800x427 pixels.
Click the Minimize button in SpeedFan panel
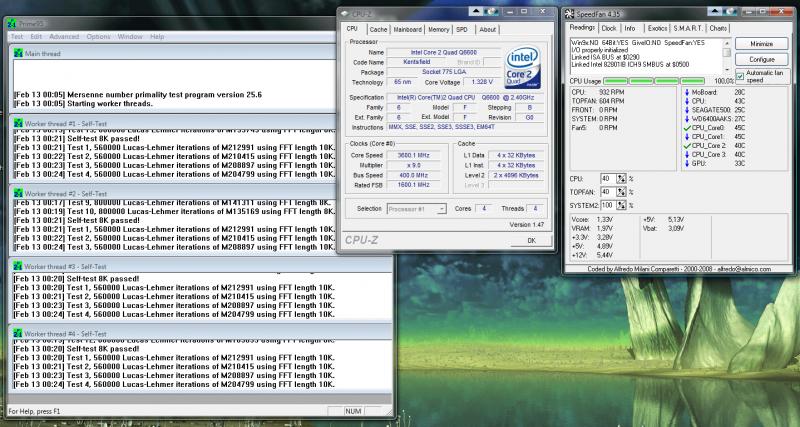point(762,44)
